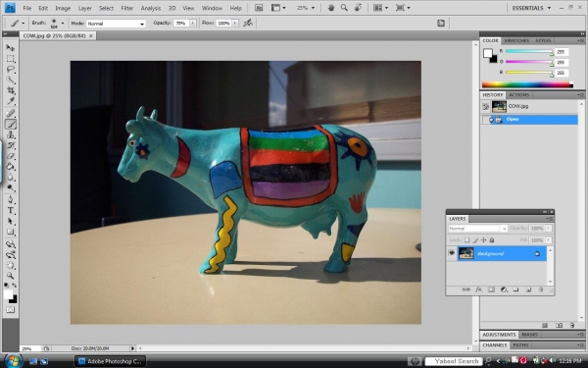
Task: Click the color spectrum ramp bar
Action: coord(527,84)
